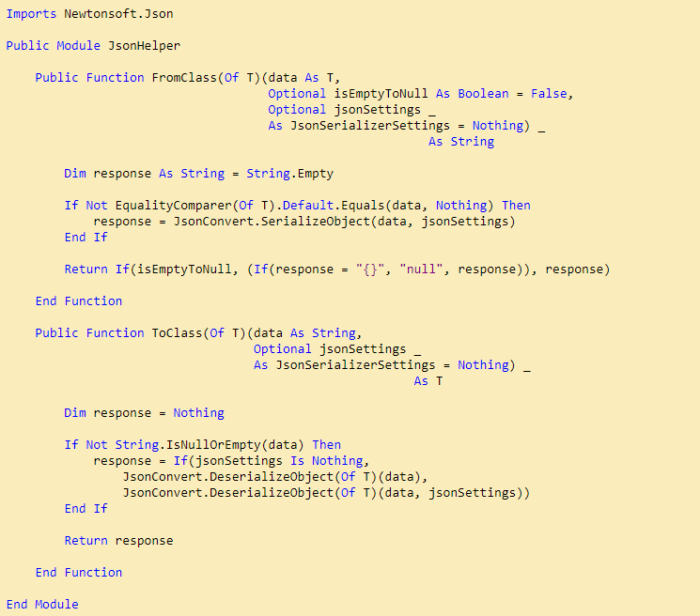700x616 pixels.
Task: Click the 'End Module' line
Action: pyautogui.click(x=42, y=605)
